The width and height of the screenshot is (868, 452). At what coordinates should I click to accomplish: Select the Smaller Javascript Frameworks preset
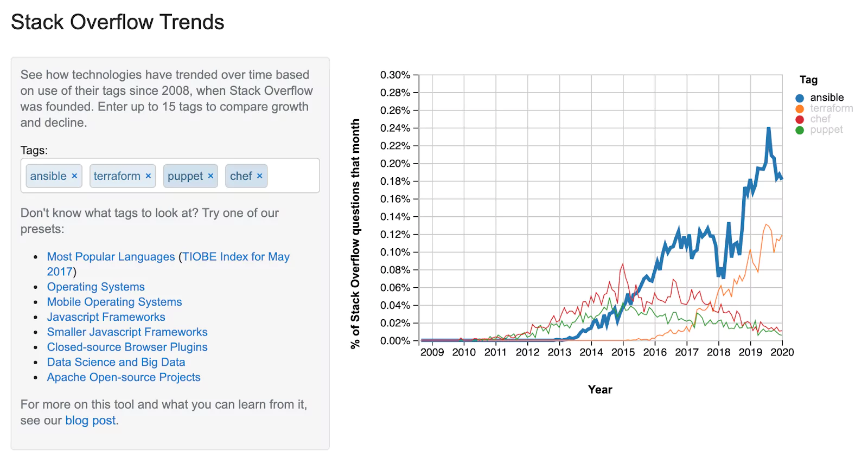(127, 332)
